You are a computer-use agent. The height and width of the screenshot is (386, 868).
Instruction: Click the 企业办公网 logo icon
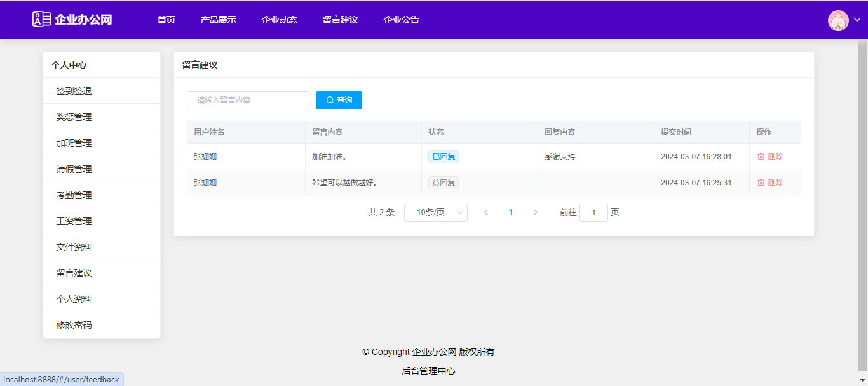point(42,19)
